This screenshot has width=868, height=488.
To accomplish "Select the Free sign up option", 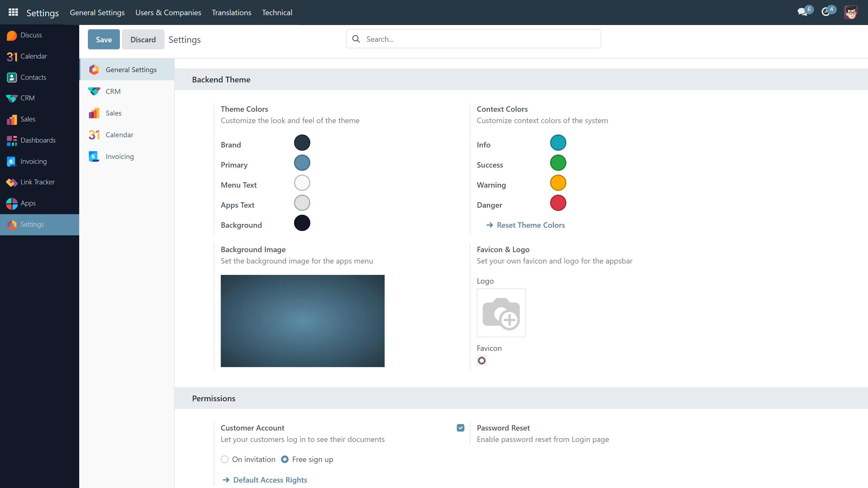I will 285,459.
